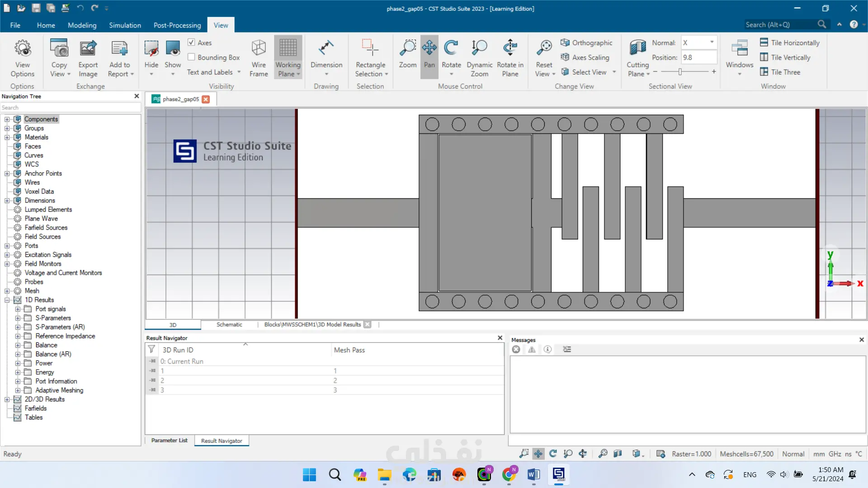Screen dimensions: 868x488
Task: Pin run 3 in Result Navigator
Action: pyautogui.click(x=153, y=389)
